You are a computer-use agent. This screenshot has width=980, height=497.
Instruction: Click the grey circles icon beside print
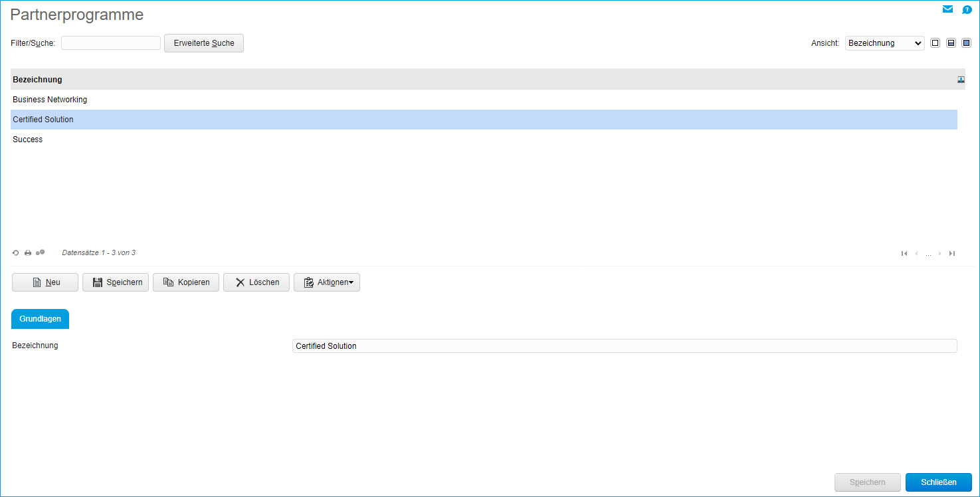[x=40, y=252]
